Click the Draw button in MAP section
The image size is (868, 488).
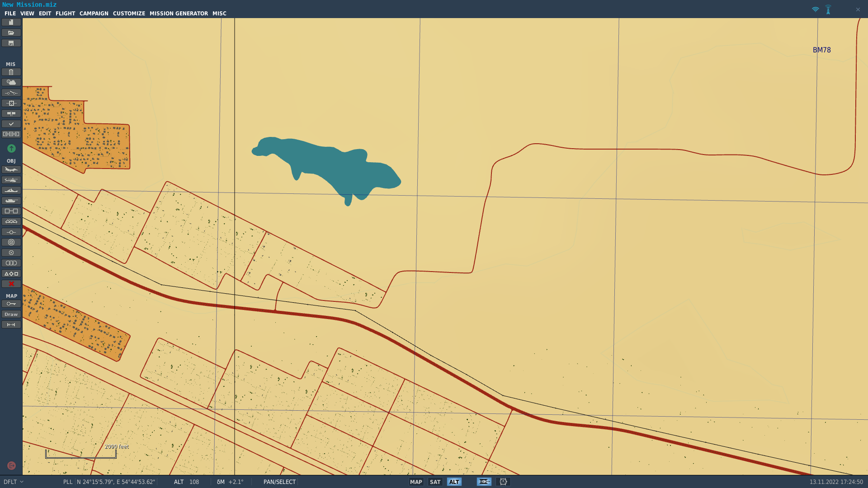11,314
